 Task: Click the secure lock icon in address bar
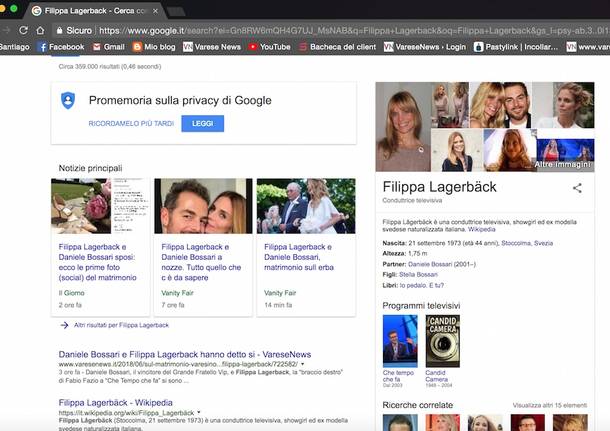click(x=59, y=30)
